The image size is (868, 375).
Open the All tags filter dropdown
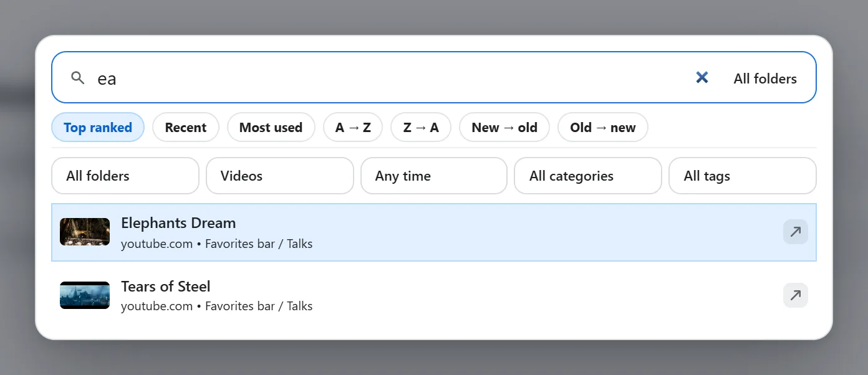(x=743, y=176)
